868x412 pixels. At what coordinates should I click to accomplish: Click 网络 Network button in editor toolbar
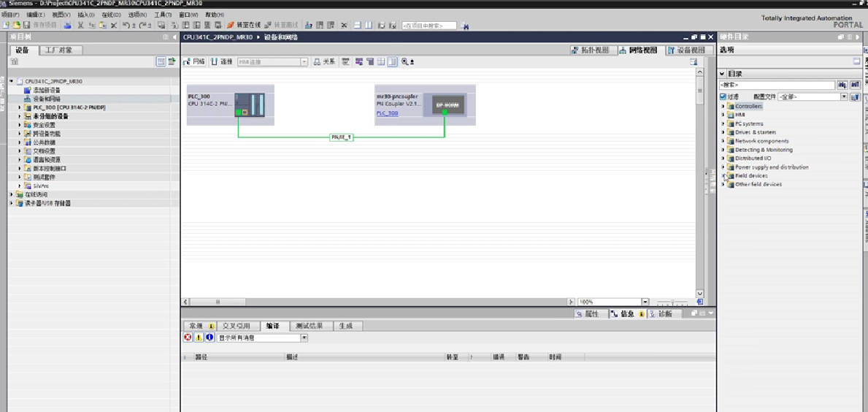(x=193, y=61)
